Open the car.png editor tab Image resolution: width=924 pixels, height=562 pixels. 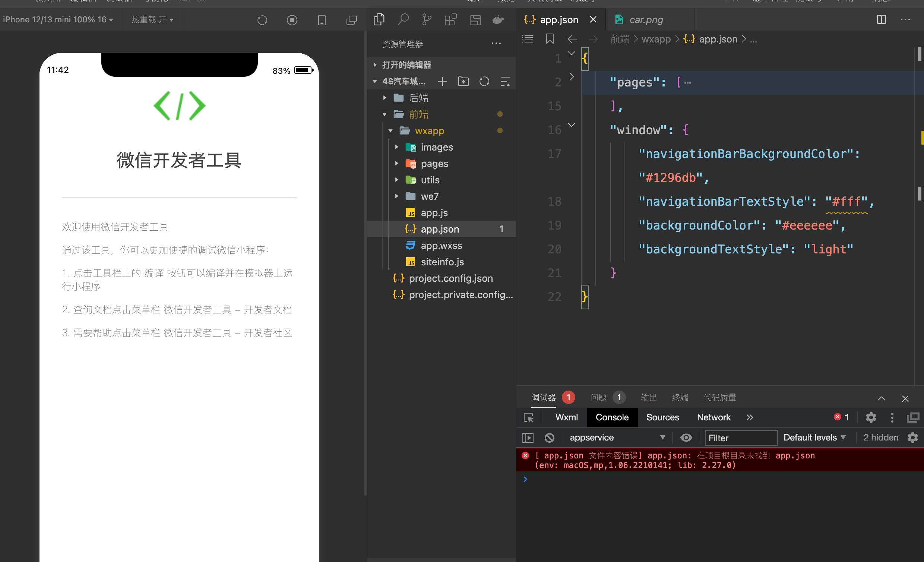point(646,19)
